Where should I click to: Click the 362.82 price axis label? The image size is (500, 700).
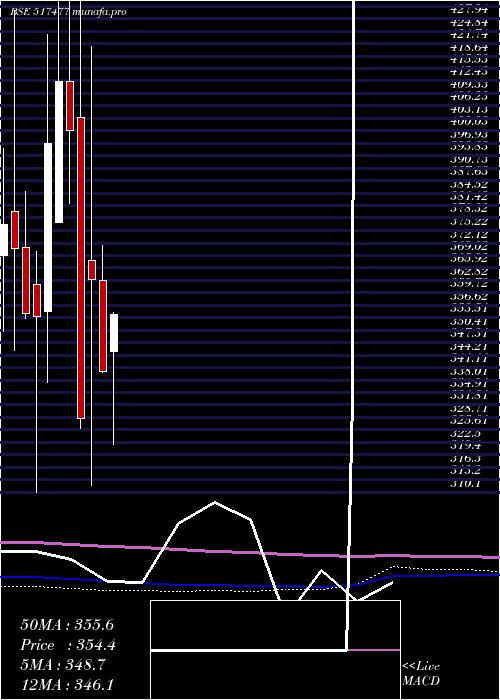(x=468, y=271)
